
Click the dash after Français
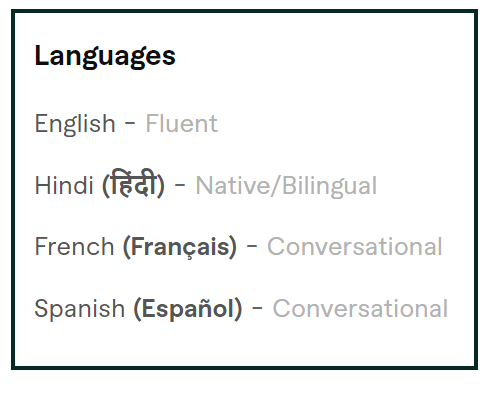click(252, 245)
